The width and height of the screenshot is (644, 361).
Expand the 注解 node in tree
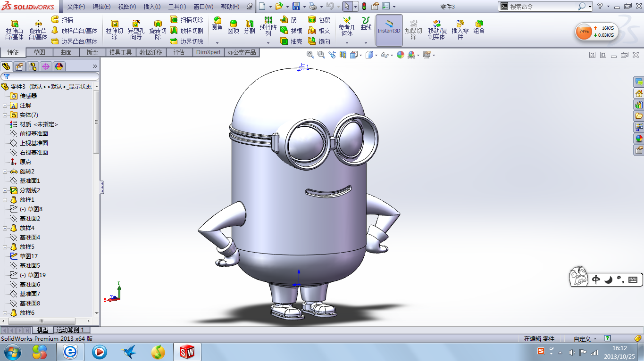tap(5, 106)
